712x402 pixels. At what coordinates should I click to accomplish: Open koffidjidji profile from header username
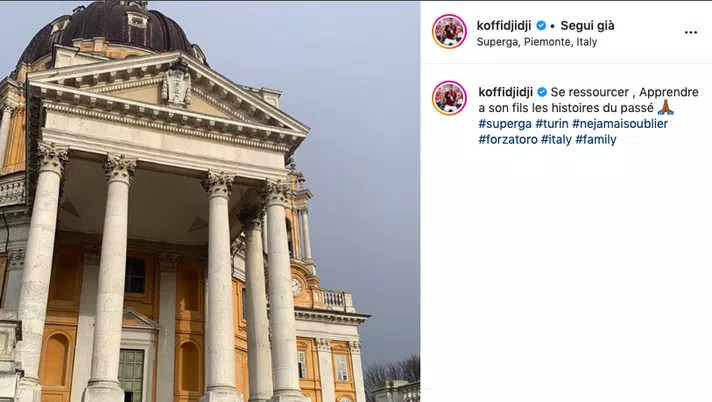point(504,25)
